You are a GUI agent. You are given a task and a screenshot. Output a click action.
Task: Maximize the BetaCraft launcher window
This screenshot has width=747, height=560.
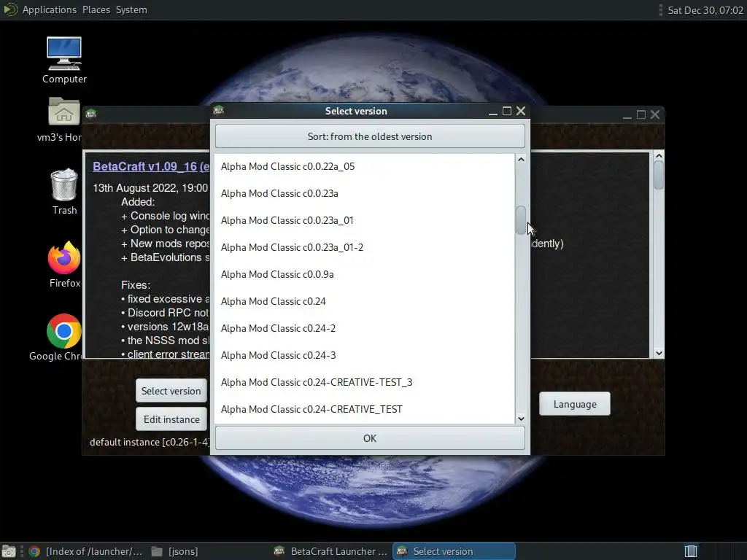coord(641,114)
